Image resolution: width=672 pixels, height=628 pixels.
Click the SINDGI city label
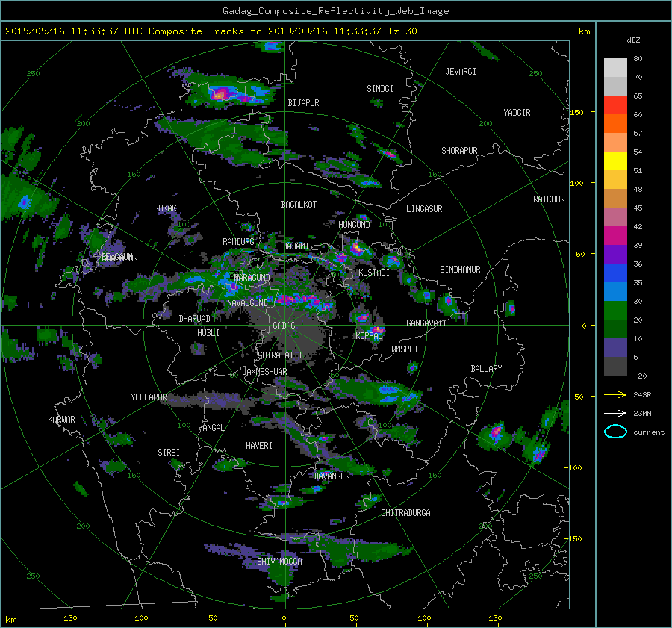coord(380,89)
